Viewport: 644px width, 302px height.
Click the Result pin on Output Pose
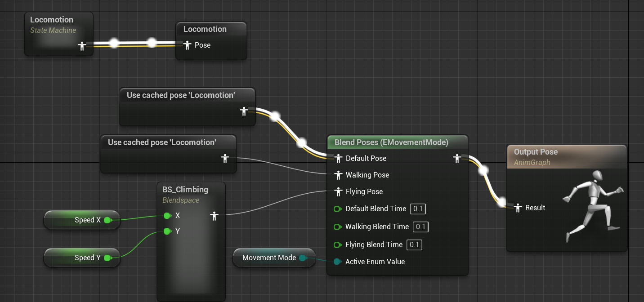coord(518,208)
